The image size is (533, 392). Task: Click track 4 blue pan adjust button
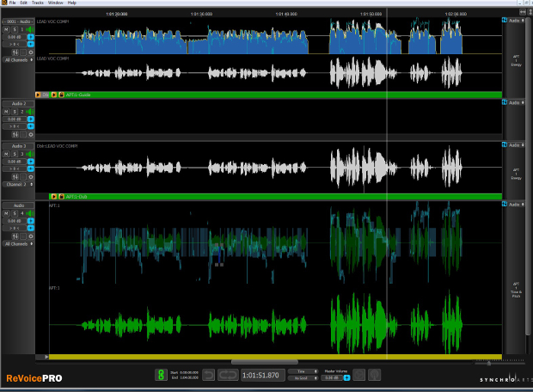tap(31, 228)
